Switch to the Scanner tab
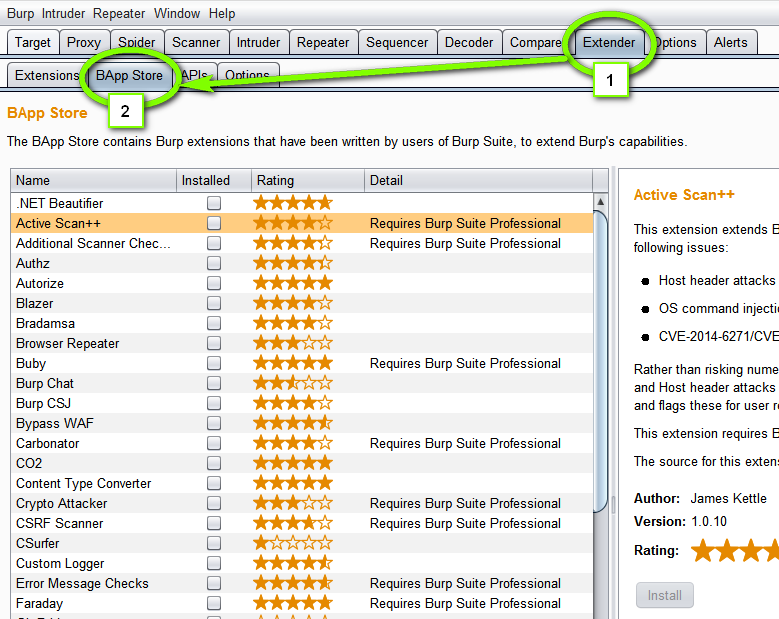Image resolution: width=779 pixels, height=619 pixels. 196,42
